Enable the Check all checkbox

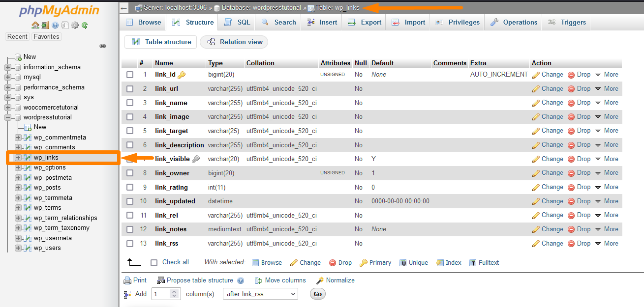pyautogui.click(x=154, y=263)
